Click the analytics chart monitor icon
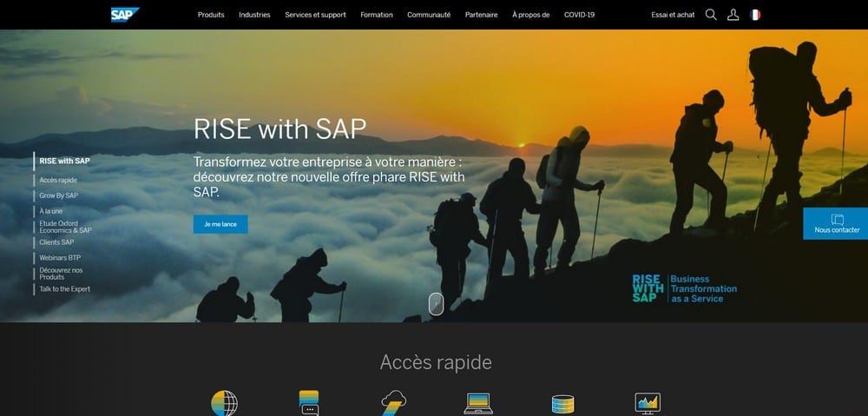This screenshot has height=416, width=868. [x=648, y=403]
